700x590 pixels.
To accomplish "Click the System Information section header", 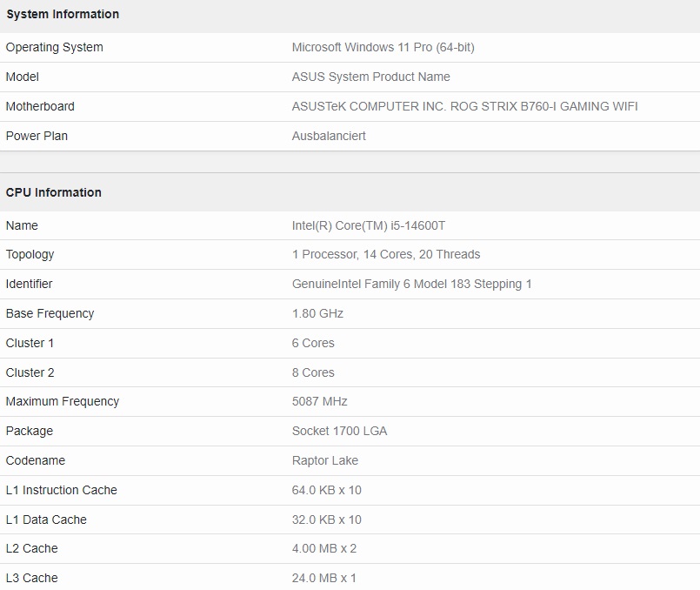I will click(x=63, y=14).
